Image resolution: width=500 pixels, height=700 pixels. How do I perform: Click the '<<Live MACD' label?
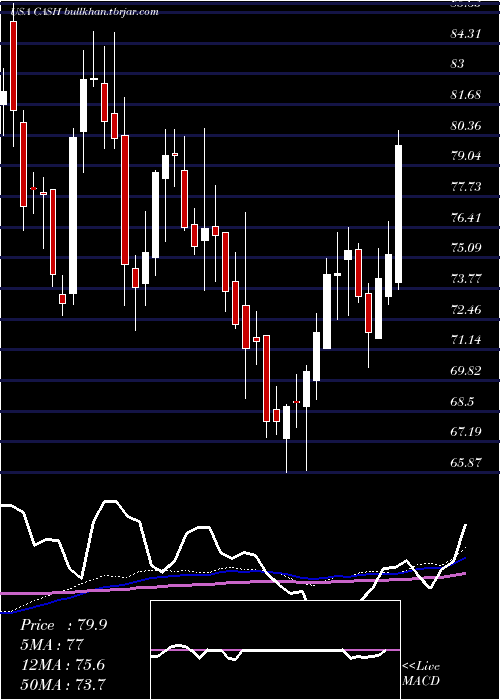[421, 673]
